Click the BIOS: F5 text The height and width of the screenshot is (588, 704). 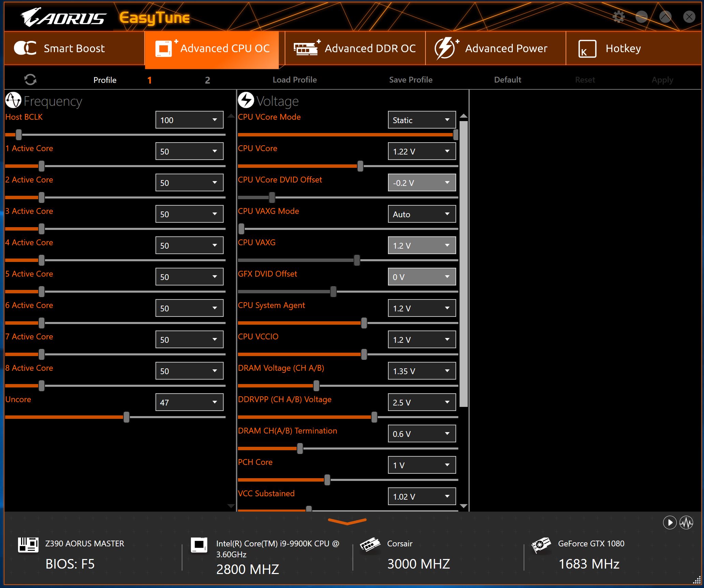click(x=70, y=564)
